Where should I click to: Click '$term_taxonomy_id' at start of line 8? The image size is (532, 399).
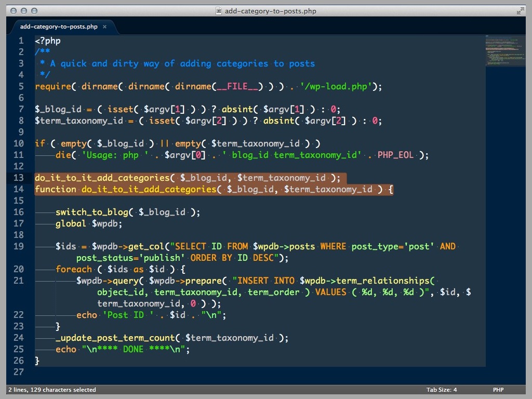point(79,121)
